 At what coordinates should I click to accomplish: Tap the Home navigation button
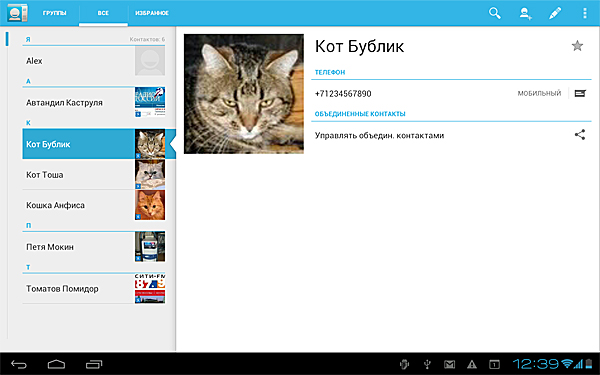56,364
